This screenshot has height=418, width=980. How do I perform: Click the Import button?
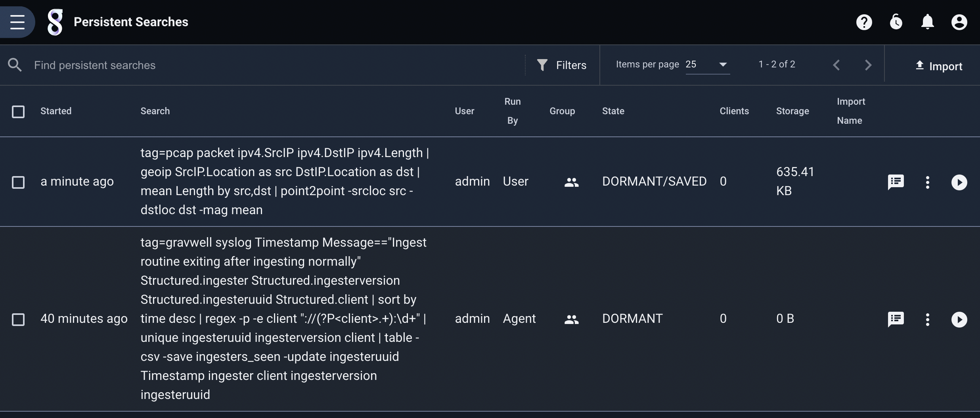(x=939, y=66)
